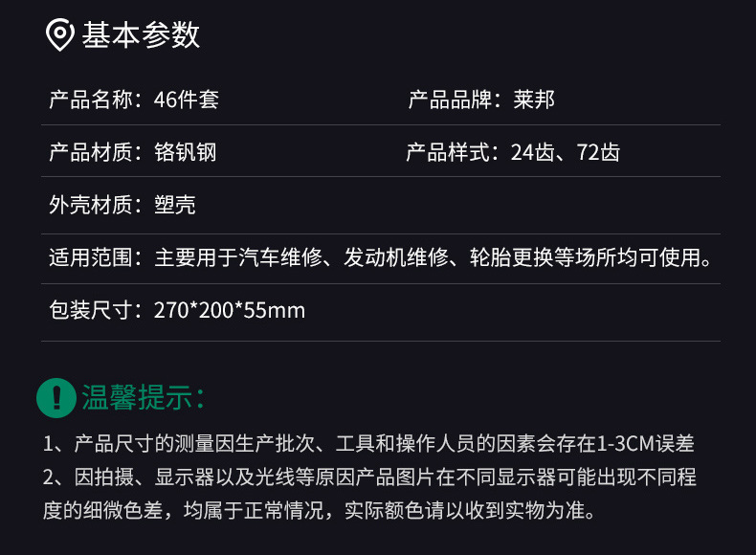The height and width of the screenshot is (555, 756).
Task: Click the 适用范围 label
Action: click(94, 256)
